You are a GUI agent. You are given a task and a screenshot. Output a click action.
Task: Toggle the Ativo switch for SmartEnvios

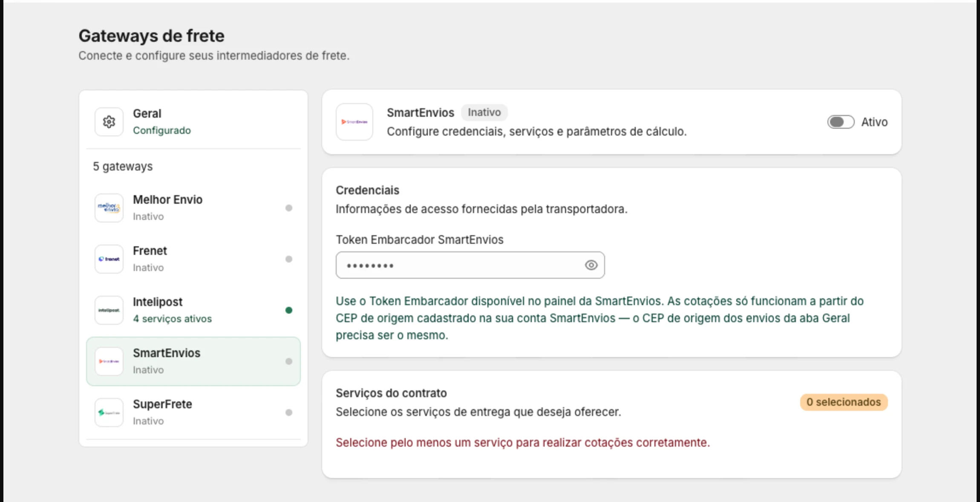[841, 122]
